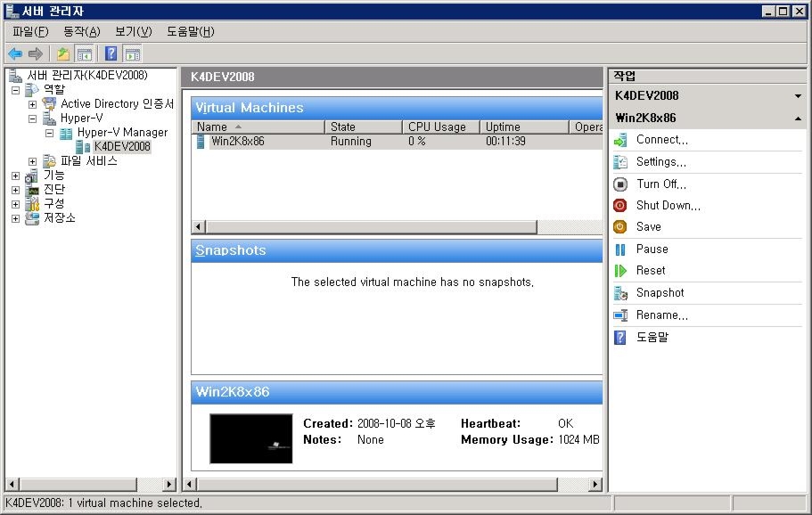Click the Connect icon in actions pane
The image size is (812, 515).
click(x=619, y=140)
